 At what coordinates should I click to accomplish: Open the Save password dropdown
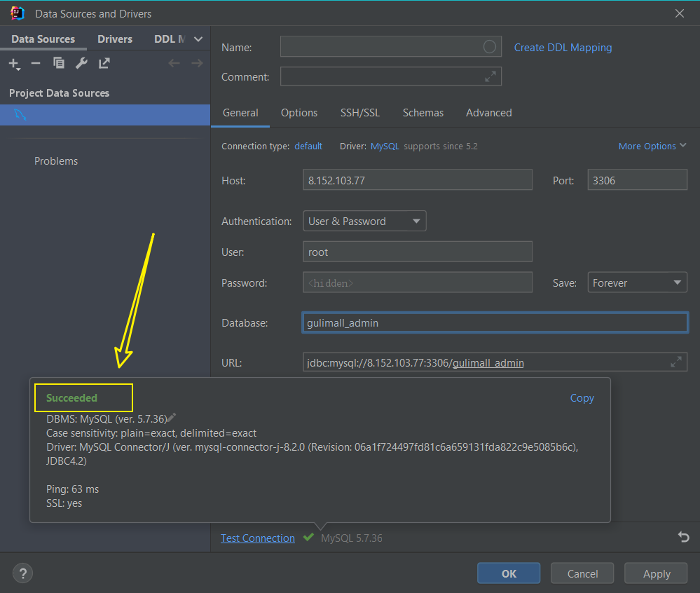(x=637, y=282)
